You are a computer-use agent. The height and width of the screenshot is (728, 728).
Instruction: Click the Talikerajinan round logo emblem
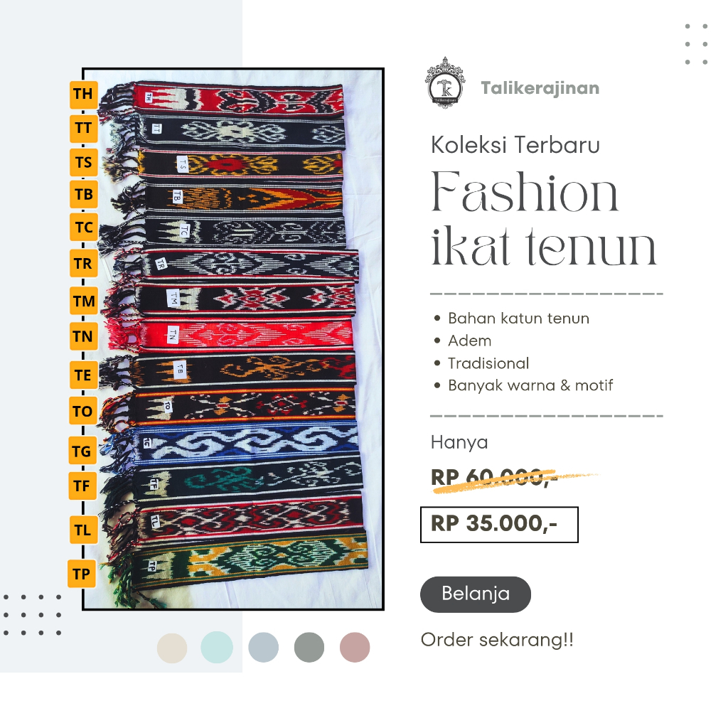point(445,82)
